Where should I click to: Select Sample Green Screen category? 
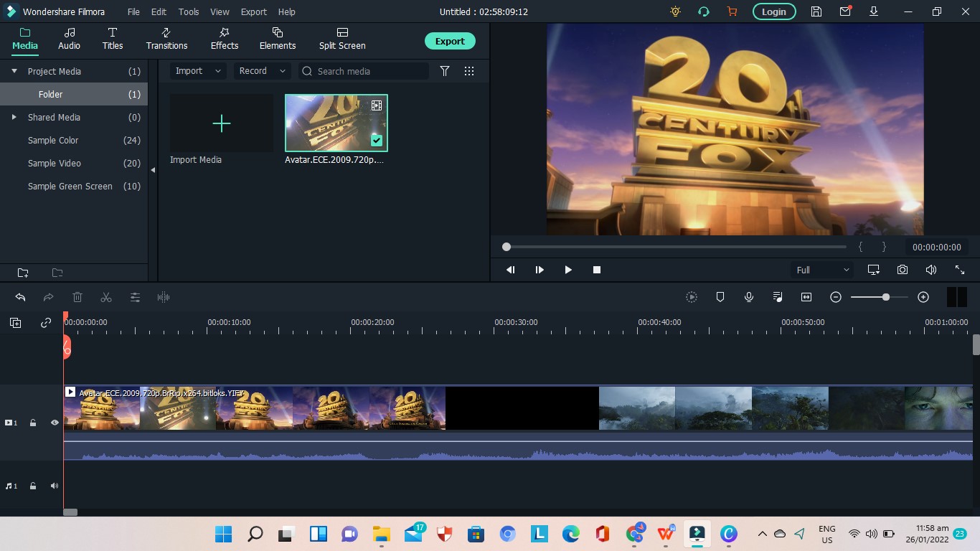click(x=74, y=186)
